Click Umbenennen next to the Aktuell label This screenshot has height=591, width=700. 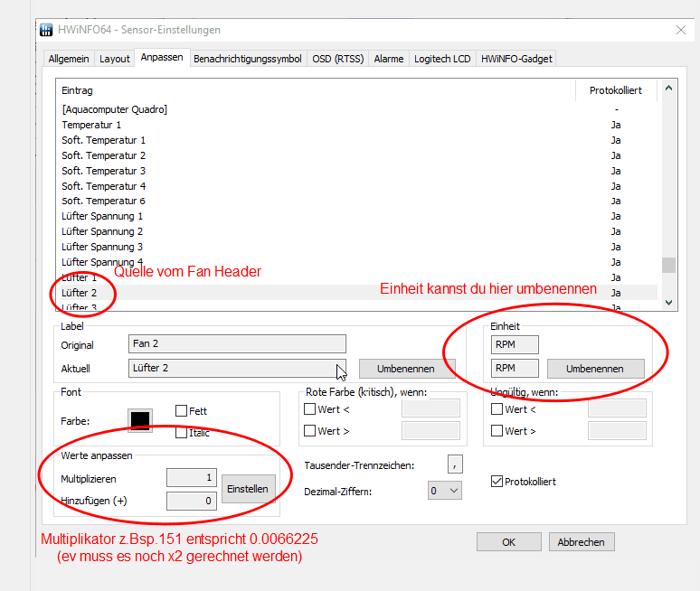[406, 369]
